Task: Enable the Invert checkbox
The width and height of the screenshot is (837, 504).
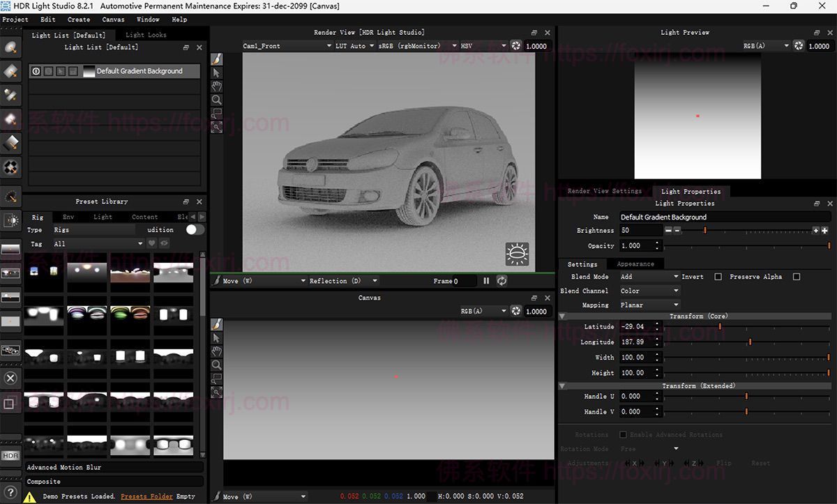Action: pos(718,277)
